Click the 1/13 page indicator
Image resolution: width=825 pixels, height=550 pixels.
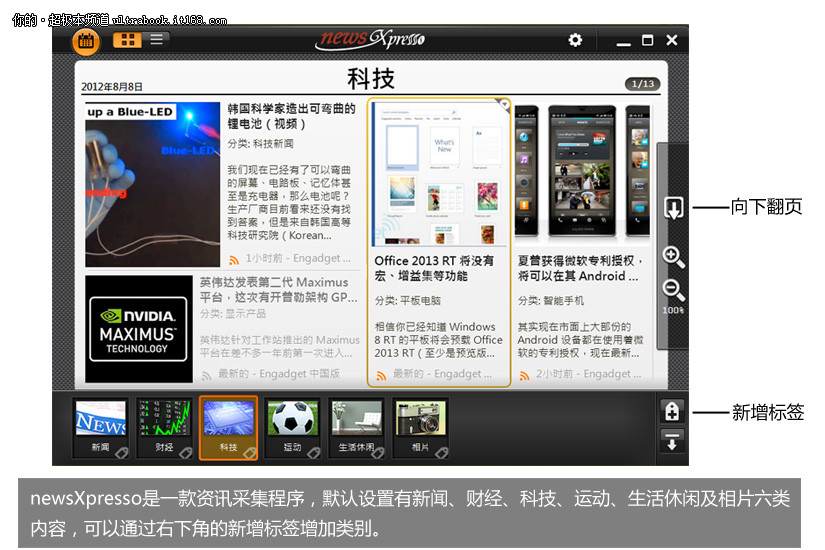[642, 84]
